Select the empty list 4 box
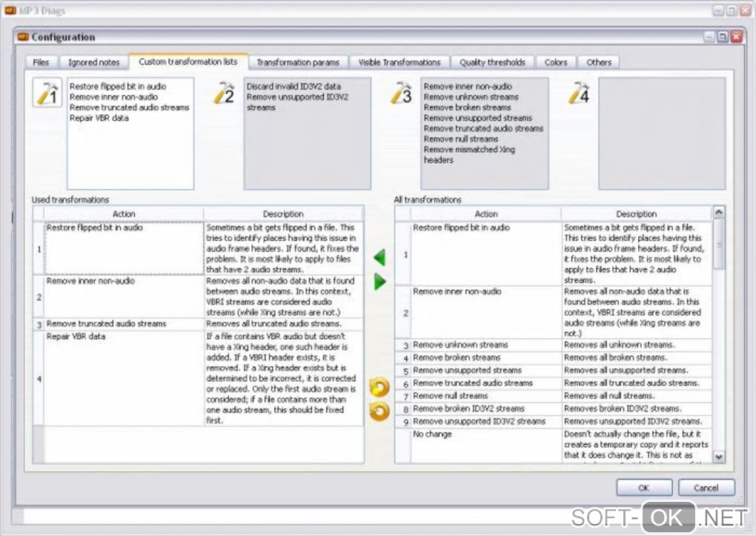 662,133
